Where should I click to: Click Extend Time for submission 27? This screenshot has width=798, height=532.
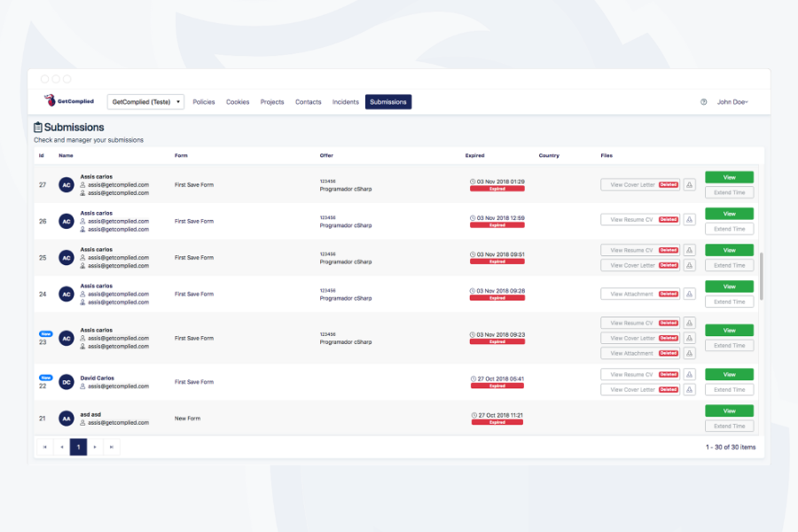(729, 192)
